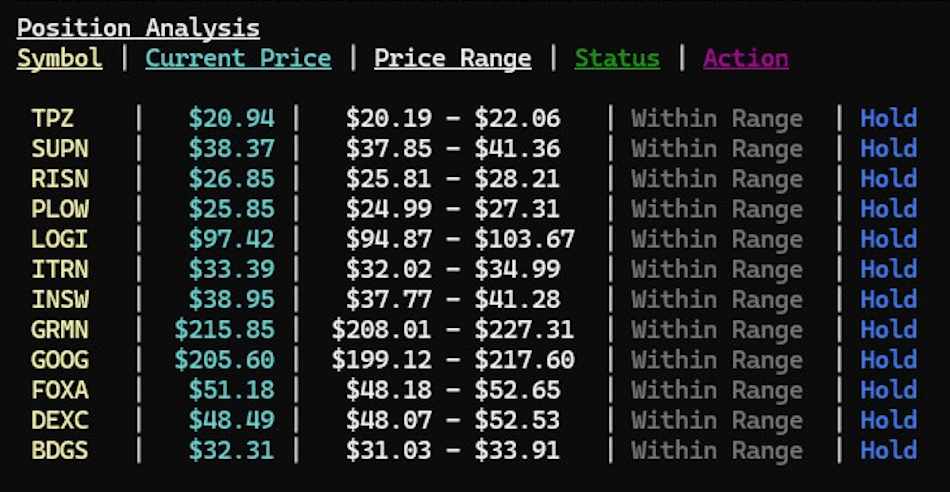Select the $215.85 price for GRMN
The image size is (950, 492).
[x=224, y=330]
